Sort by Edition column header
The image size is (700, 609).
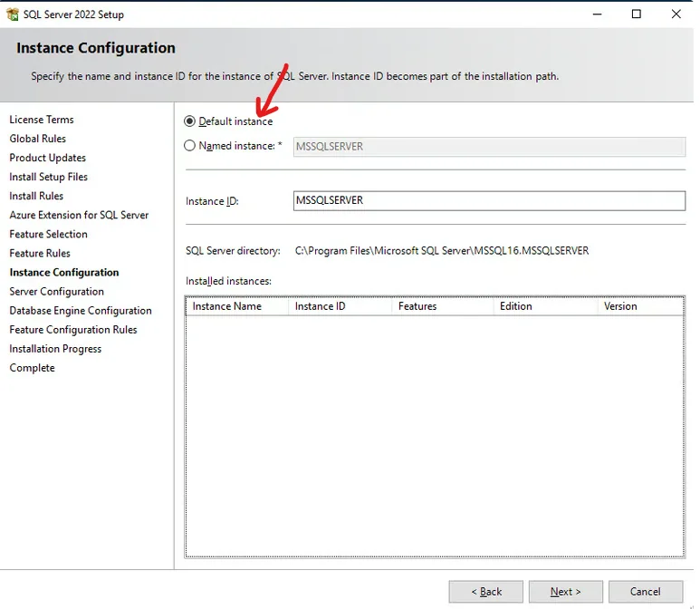coord(545,306)
